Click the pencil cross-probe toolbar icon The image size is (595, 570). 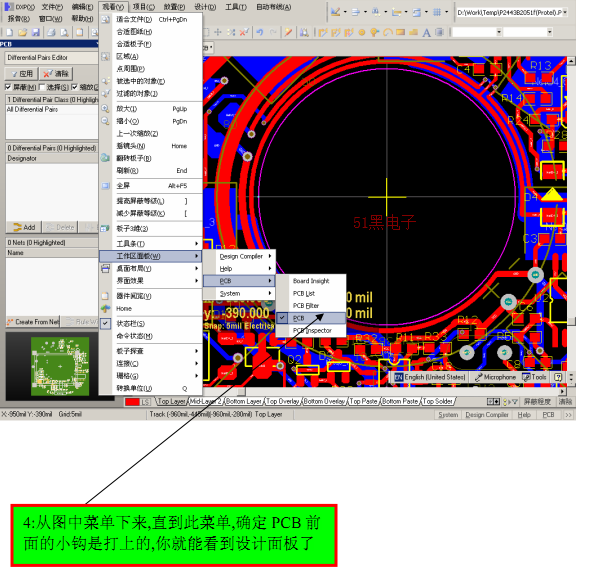coord(288,33)
